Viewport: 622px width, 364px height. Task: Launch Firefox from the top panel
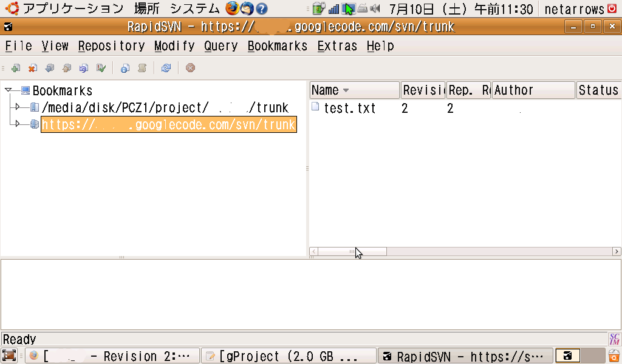pyautogui.click(x=233, y=8)
